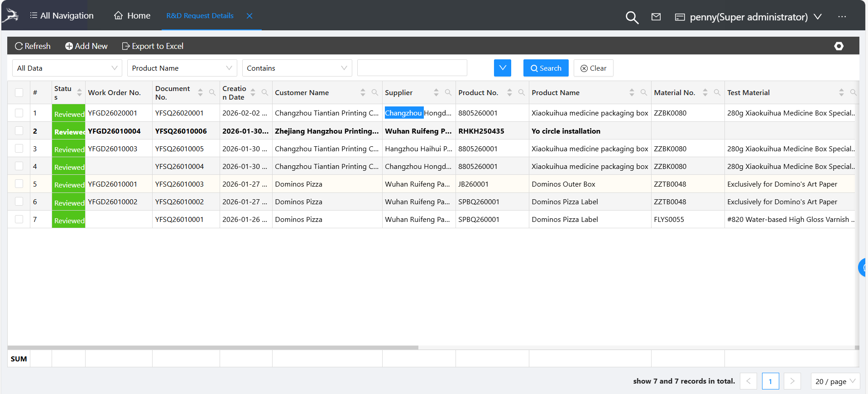Viewport: 868px width, 394px height.
Task: Click the search icon in Product No. column
Action: 522,92
